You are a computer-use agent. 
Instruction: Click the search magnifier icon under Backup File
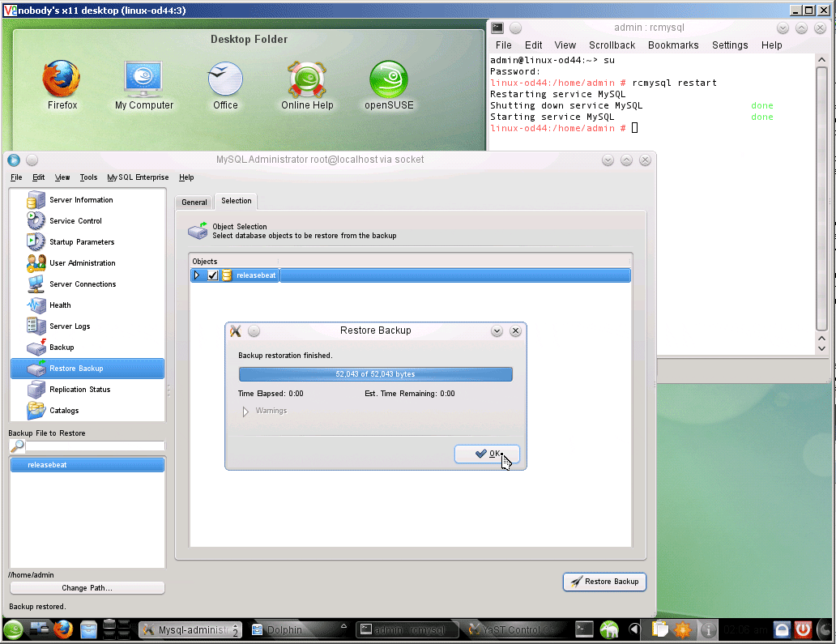(x=17, y=446)
